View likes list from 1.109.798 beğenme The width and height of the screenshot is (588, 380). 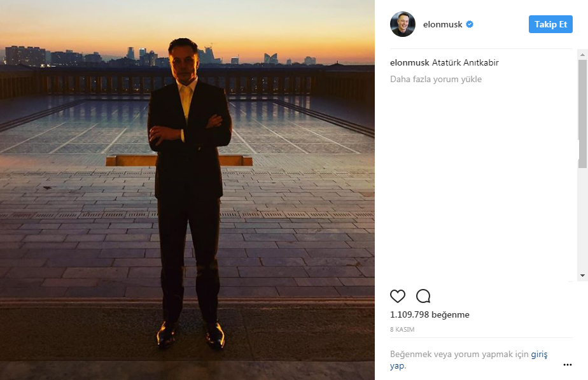(430, 314)
